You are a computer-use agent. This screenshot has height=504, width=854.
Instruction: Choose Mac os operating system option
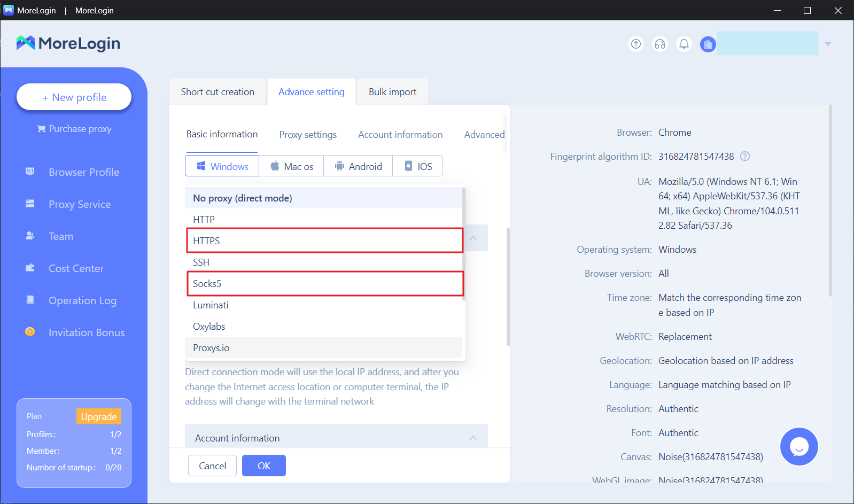[291, 166]
